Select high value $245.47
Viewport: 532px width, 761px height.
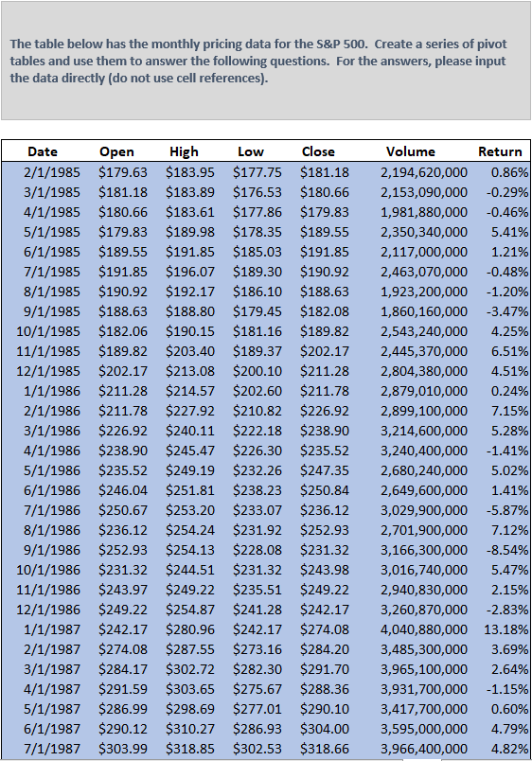pyautogui.click(x=189, y=451)
